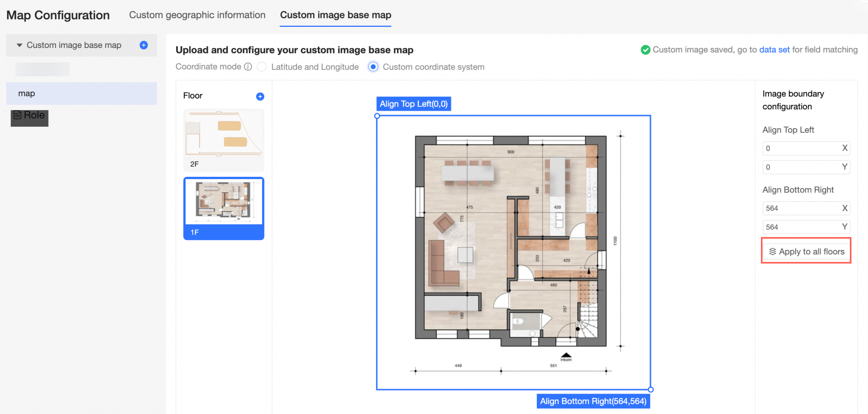Open the Custom image base map tab
The width and height of the screenshot is (868, 414).
335,15
